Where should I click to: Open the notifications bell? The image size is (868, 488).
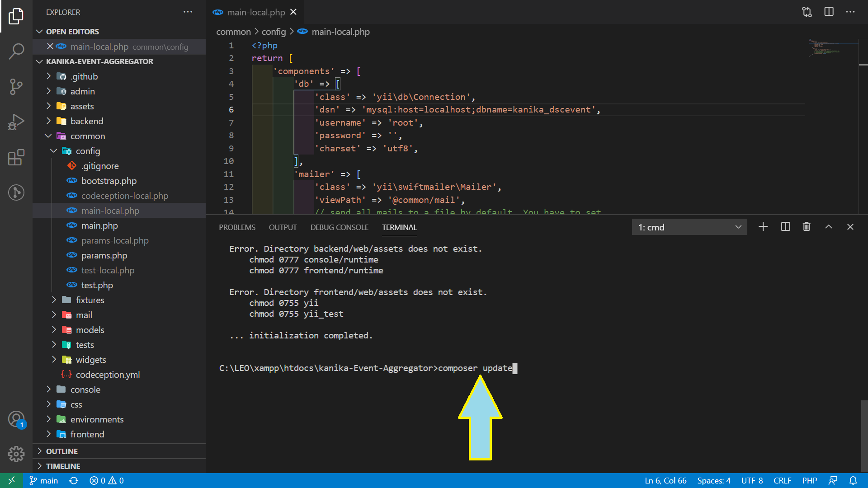point(853,481)
